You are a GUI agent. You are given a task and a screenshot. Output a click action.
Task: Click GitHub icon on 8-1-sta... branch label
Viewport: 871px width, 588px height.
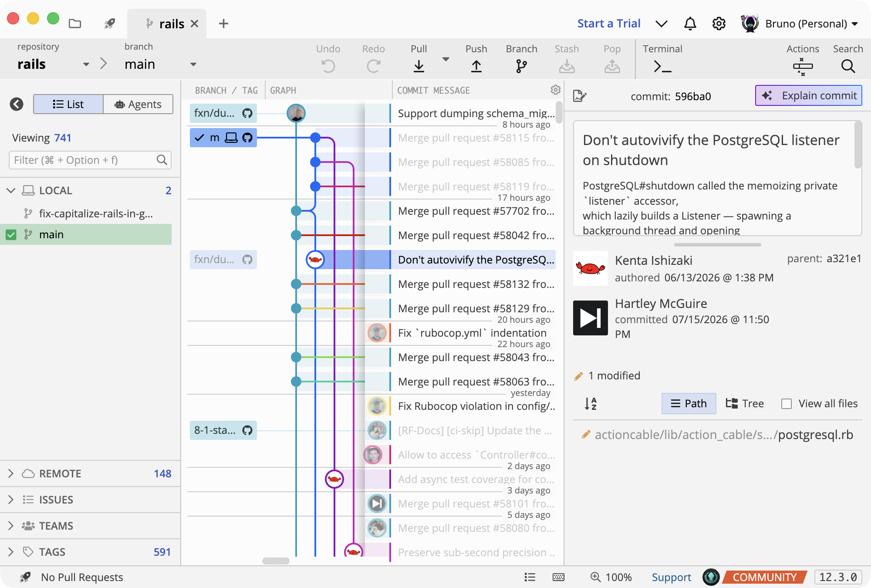[x=247, y=430]
